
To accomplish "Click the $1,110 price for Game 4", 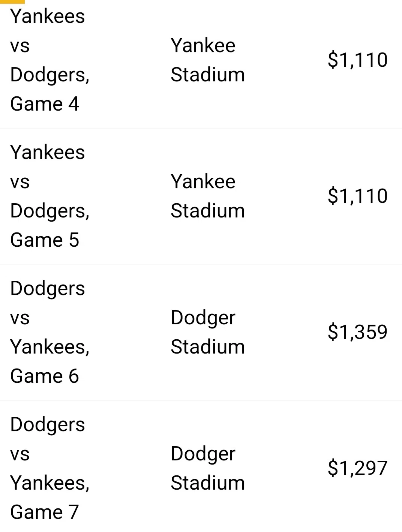I will point(357,60).
